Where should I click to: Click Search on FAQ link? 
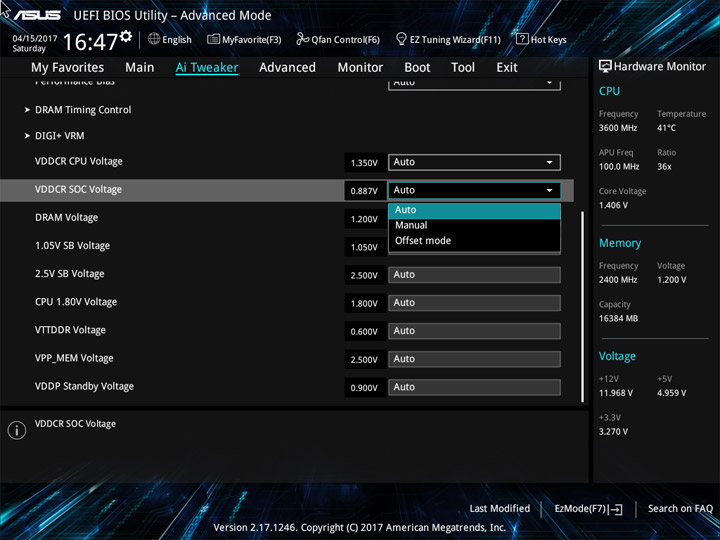(x=680, y=509)
